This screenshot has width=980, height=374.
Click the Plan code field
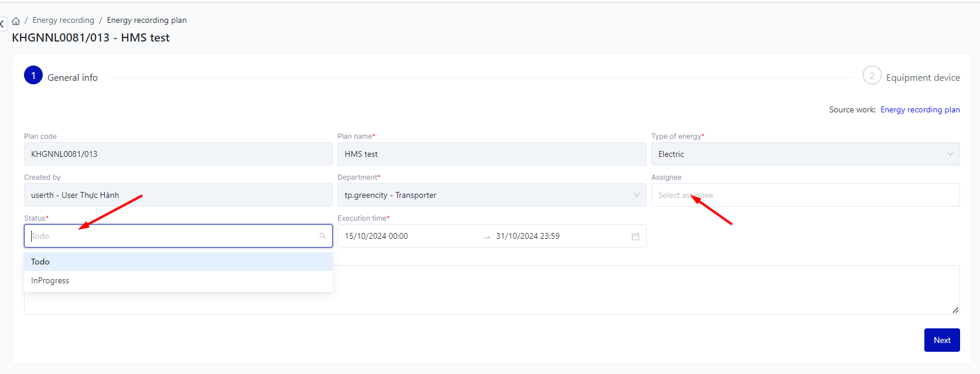point(177,154)
